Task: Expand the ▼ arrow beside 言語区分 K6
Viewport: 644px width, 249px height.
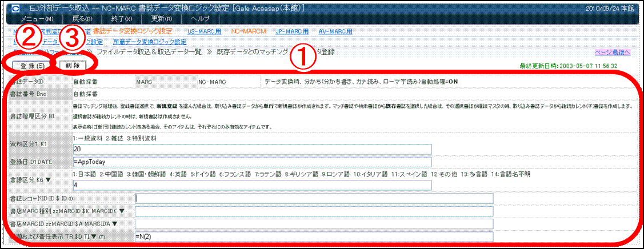Action: pos(47,179)
